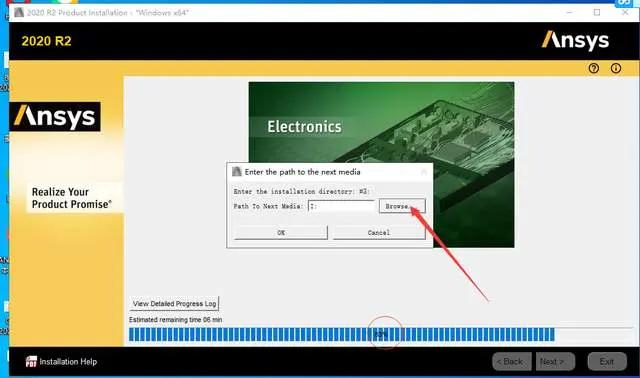Click the Next button
640x378 pixels.
[x=555, y=361]
